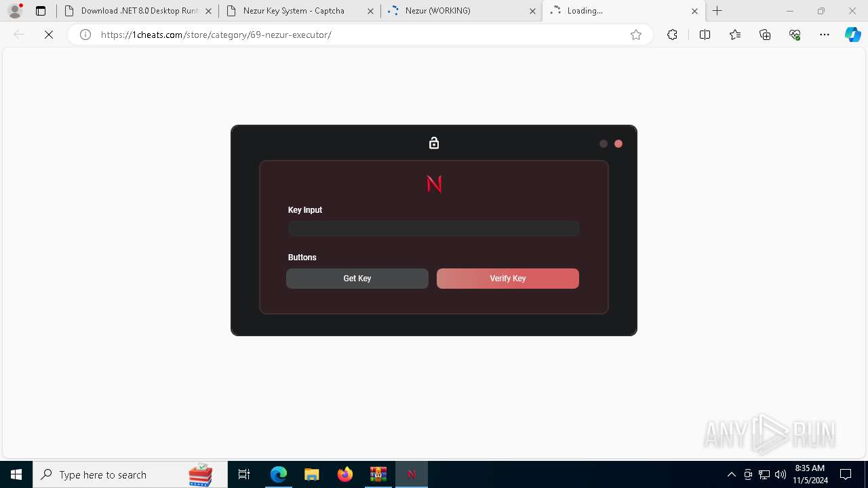868x488 pixels.
Task: Open the Extensions puzzle icon
Action: pyautogui.click(x=672, y=35)
